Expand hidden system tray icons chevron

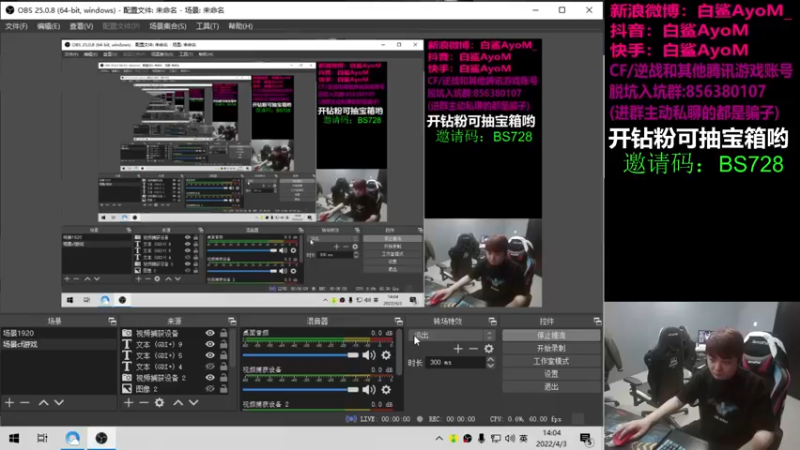[439, 438]
